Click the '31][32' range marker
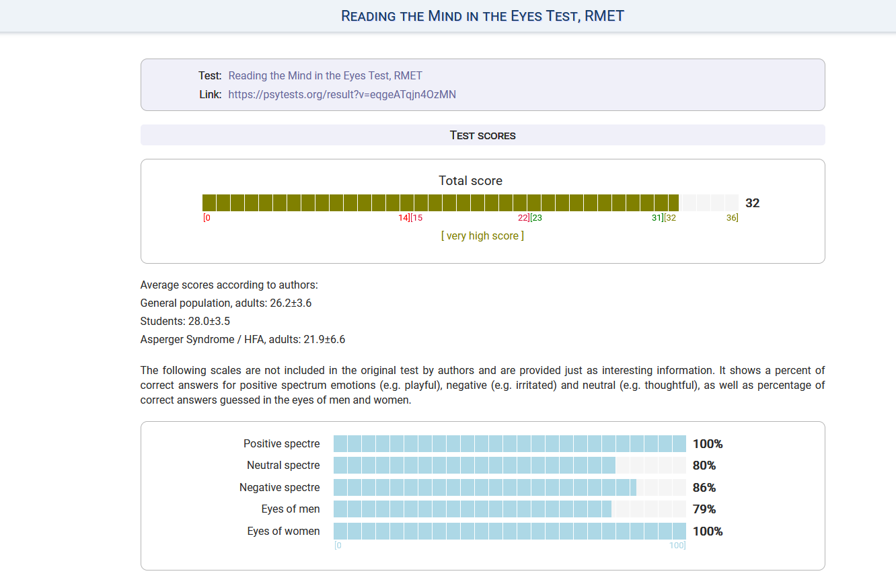The height and width of the screenshot is (588, 896). click(664, 217)
